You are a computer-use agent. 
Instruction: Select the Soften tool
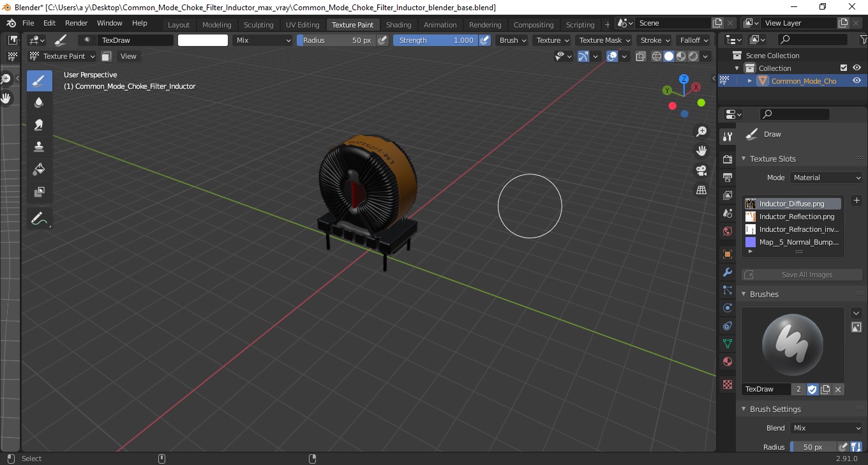coord(40,102)
